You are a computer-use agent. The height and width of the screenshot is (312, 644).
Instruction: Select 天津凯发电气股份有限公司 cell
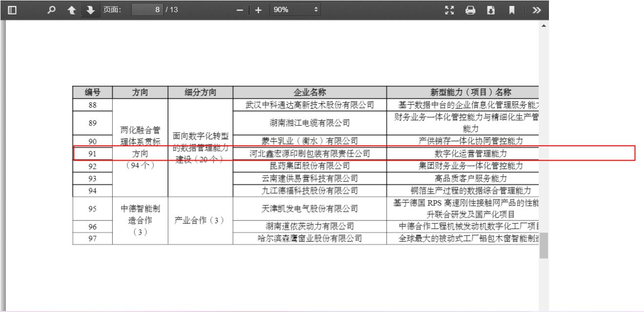tap(310, 209)
